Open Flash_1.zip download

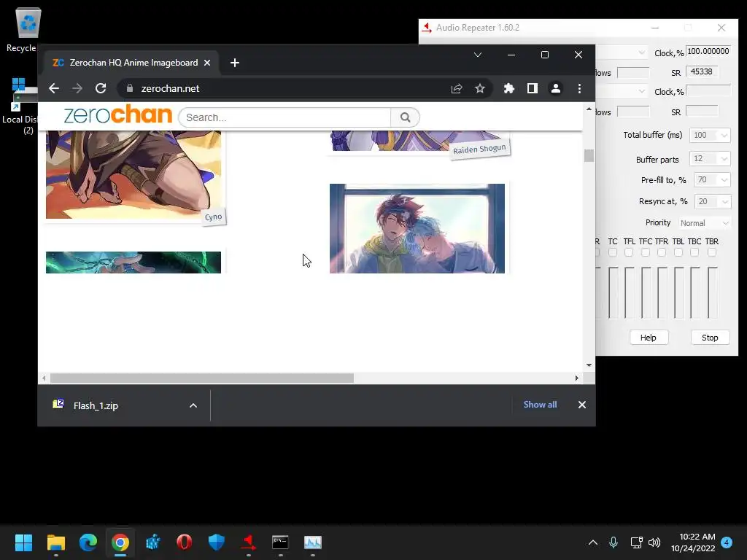[x=96, y=405]
